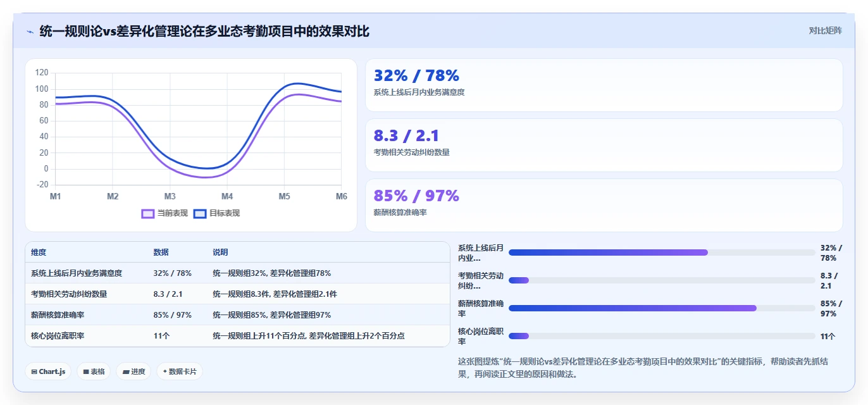Click the 表格 chip icon
Image resolution: width=868 pixels, height=405 pixels.
pos(85,372)
